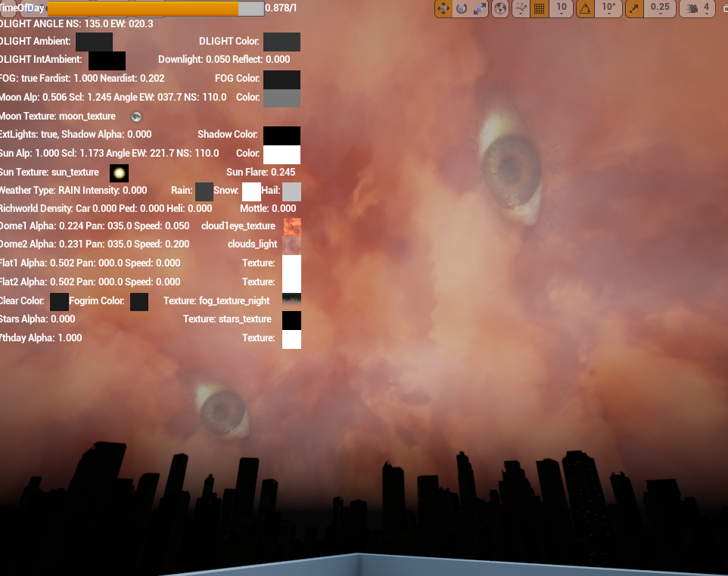This screenshot has height=576, width=728.
Task: Click the Rain color swatch
Action: tap(204, 191)
